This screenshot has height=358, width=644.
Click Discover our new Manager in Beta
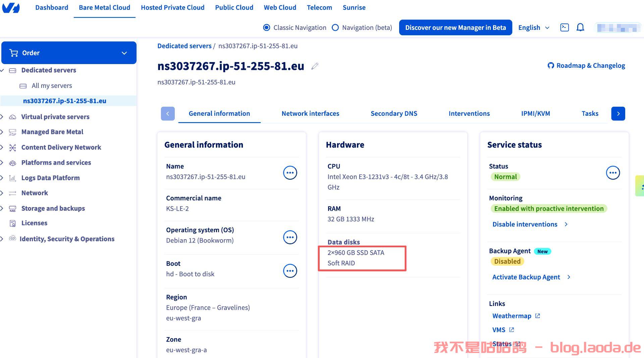455,28
